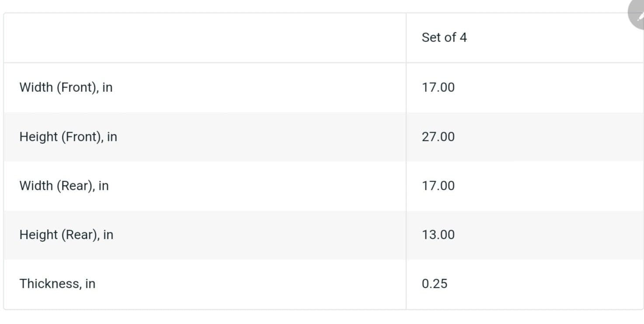Select the Height (Rear) value 13.00
Image resolution: width=644 pixels, height=324 pixels.
point(438,235)
